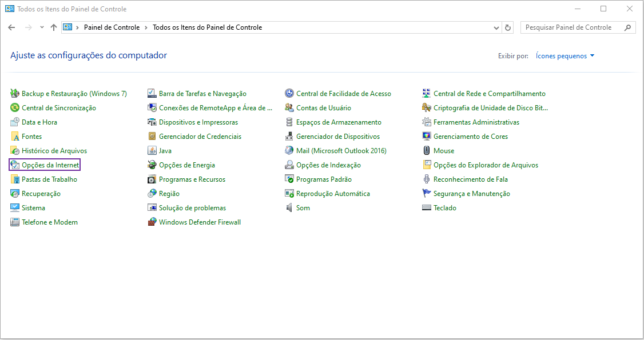Open Opções de Indexação link

click(x=328, y=165)
